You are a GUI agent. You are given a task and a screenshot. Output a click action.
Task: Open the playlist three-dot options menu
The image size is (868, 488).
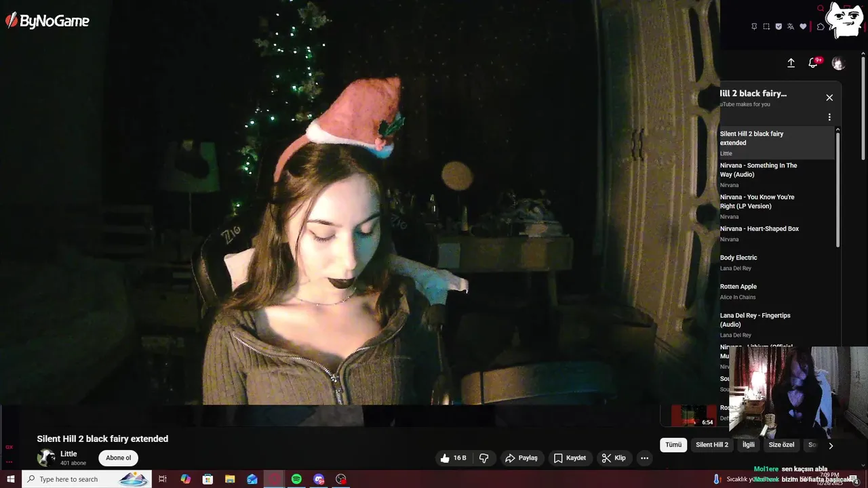click(x=829, y=117)
